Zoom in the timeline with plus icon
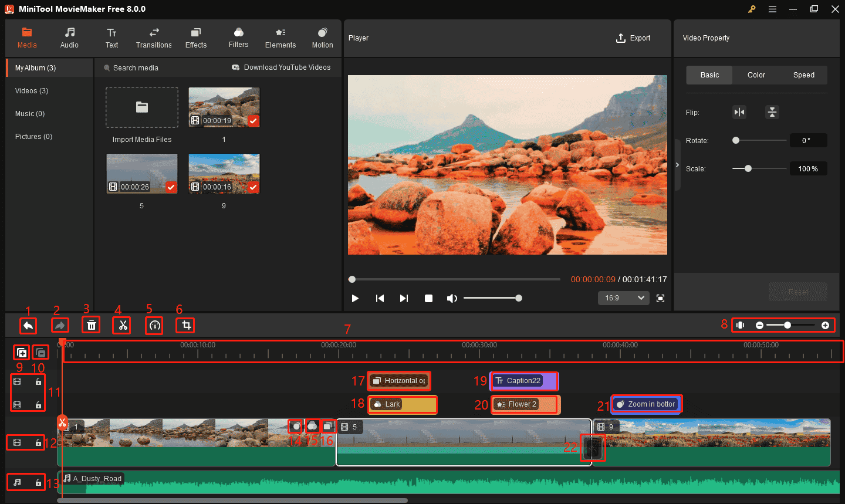 point(826,325)
